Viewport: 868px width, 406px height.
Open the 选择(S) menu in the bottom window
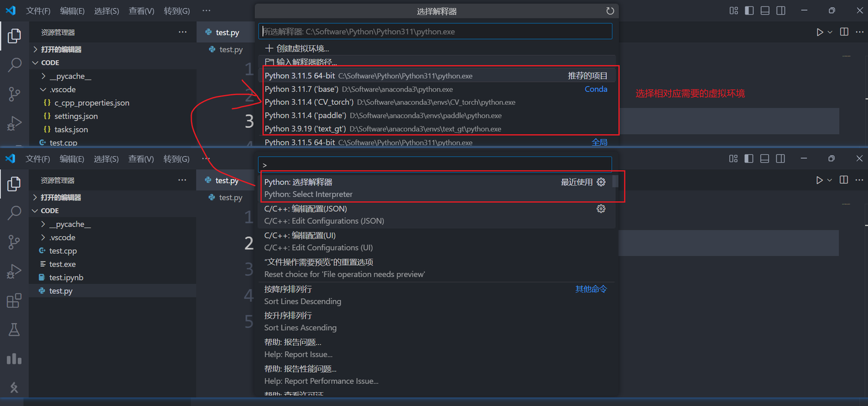106,159
